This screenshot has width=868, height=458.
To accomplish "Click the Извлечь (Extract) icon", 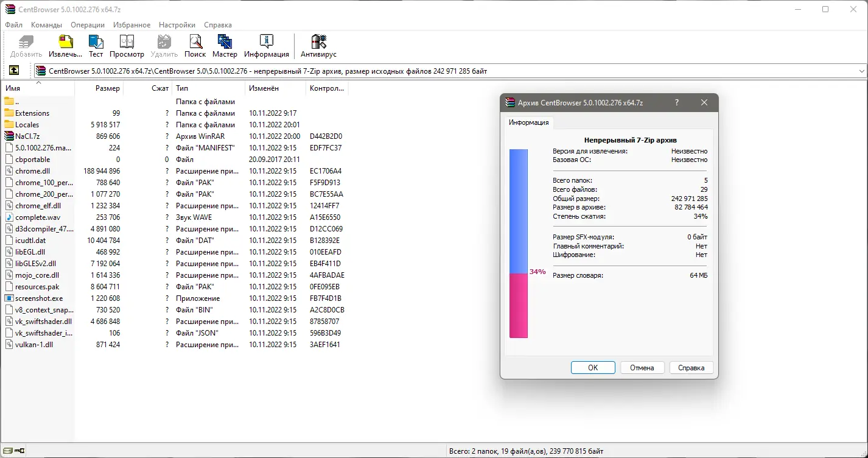I will coord(65,43).
